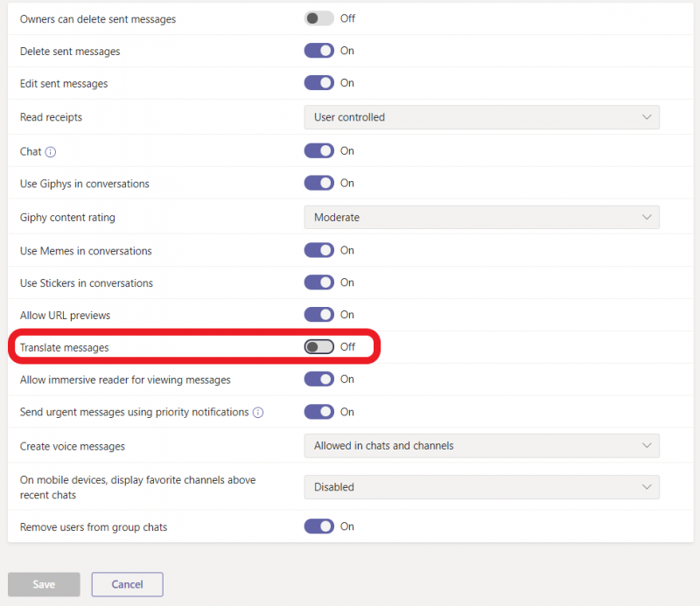Turn on Owners can delete sent messages
Image resolution: width=700 pixels, height=606 pixels.
(319, 18)
